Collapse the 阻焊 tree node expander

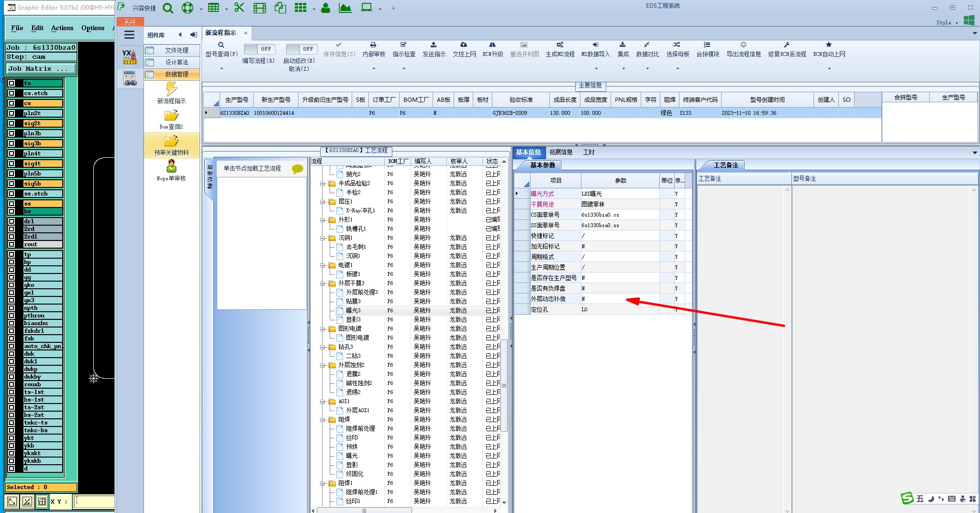pos(323,420)
